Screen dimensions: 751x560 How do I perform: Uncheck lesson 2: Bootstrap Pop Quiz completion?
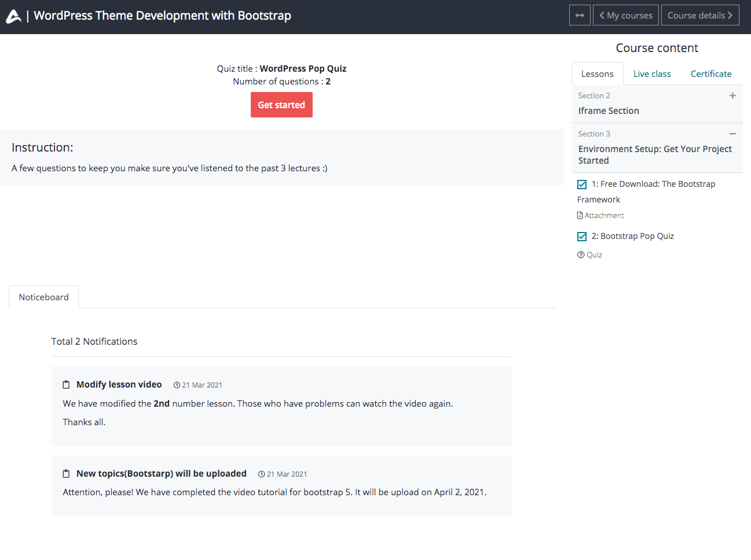pyautogui.click(x=582, y=236)
